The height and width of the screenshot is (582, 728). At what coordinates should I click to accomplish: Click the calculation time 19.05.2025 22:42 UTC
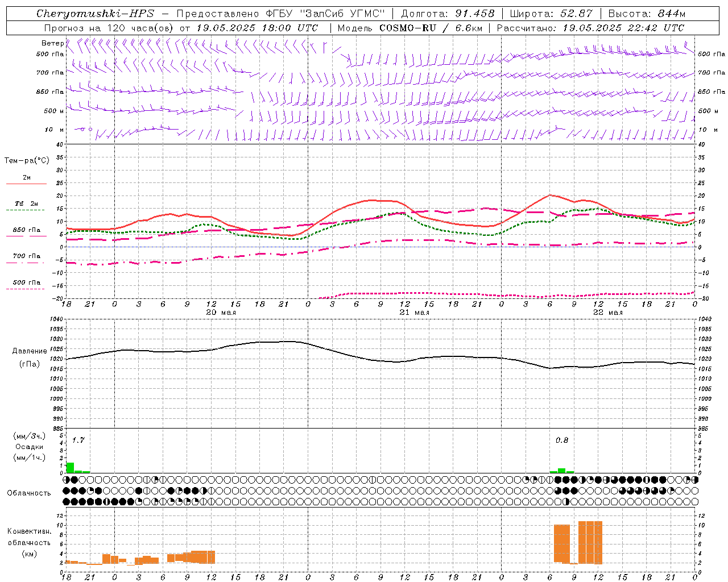point(623,28)
